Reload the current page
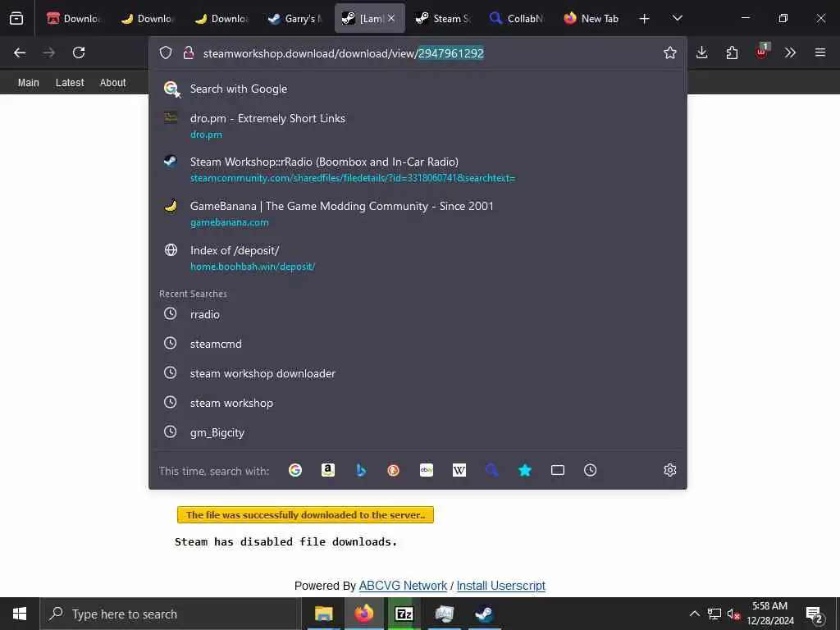Viewport: 840px width, 630px height. point(79,52)
